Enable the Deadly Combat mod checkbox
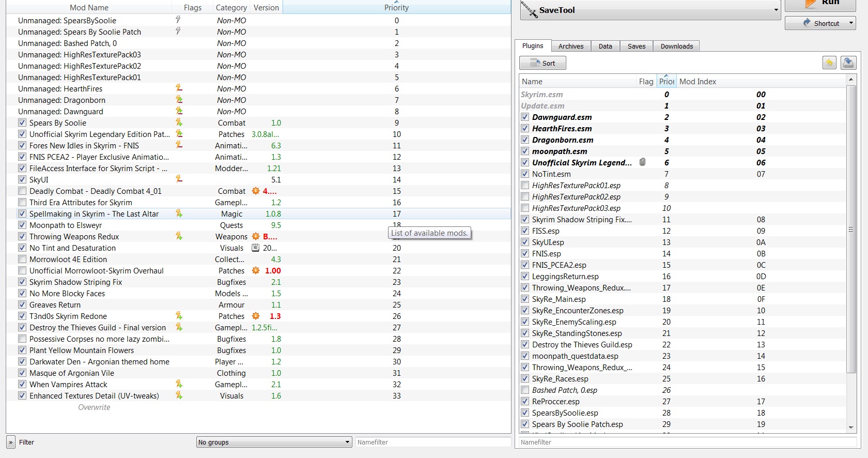This screenshot has height=458, width=868. click(22, 191)
